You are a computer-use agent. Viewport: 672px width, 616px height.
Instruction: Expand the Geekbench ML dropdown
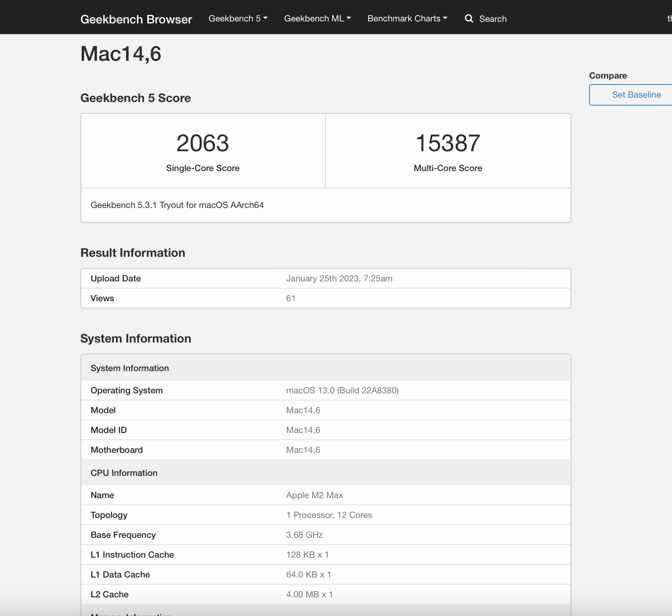point(317,19)
